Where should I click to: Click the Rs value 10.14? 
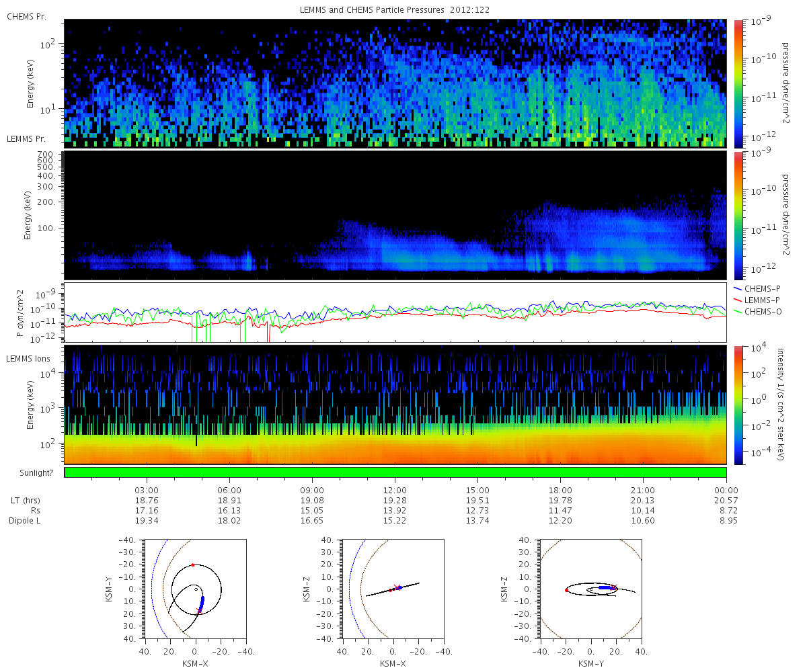pos(643,511)
